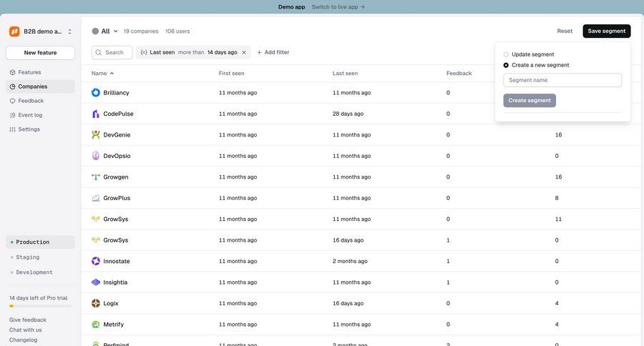Click the Features cube icon
644x346 pixels.
12,72
